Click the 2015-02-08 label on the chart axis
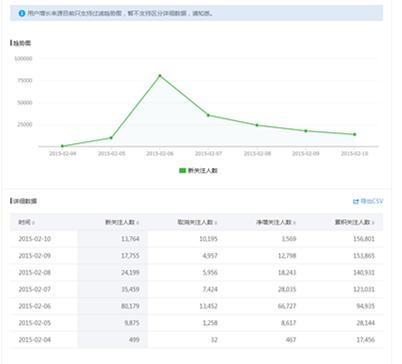The image size is (402, 364). [x=257, y=153]
